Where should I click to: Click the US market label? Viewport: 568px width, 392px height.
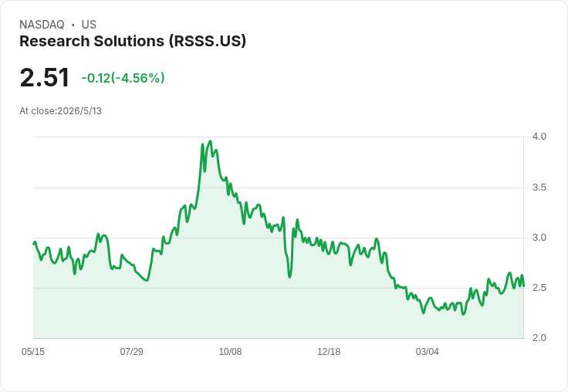pyautogui.click(x=89, y=25)
